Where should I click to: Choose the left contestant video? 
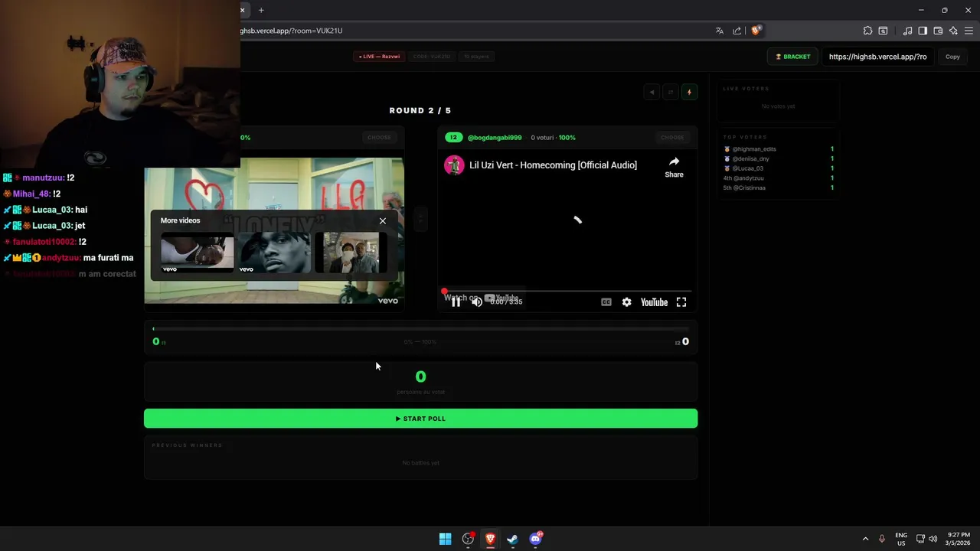coord(379,138)
